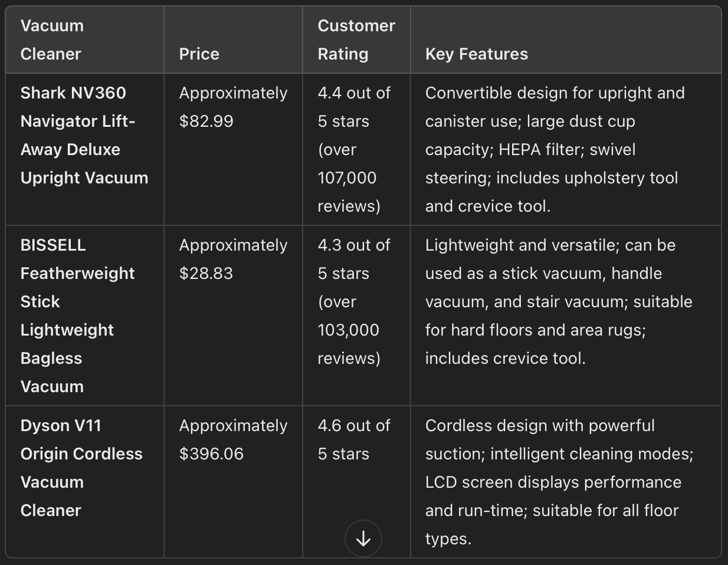Viewport: 728px width, 565px height.
Task: Select the Price column header
Action: pos(199,54)
